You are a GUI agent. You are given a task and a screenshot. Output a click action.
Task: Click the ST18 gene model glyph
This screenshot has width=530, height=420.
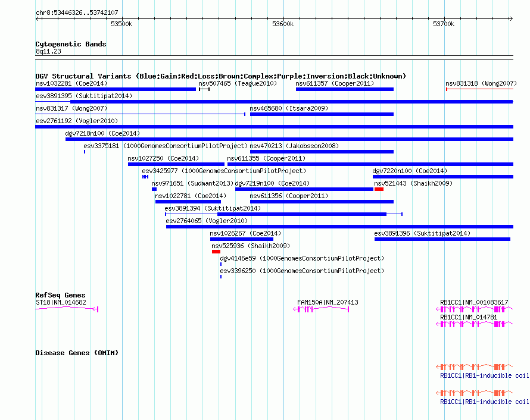[67, 309]
